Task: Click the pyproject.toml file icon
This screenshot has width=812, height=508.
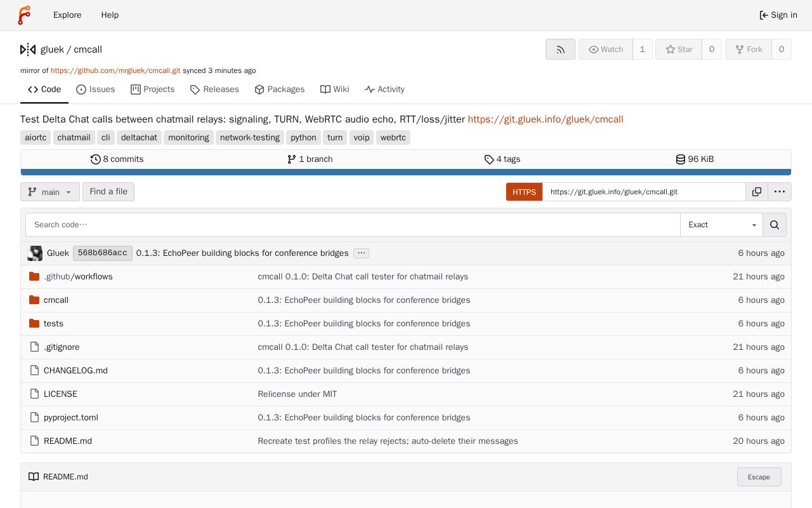Action: (34, 417)
